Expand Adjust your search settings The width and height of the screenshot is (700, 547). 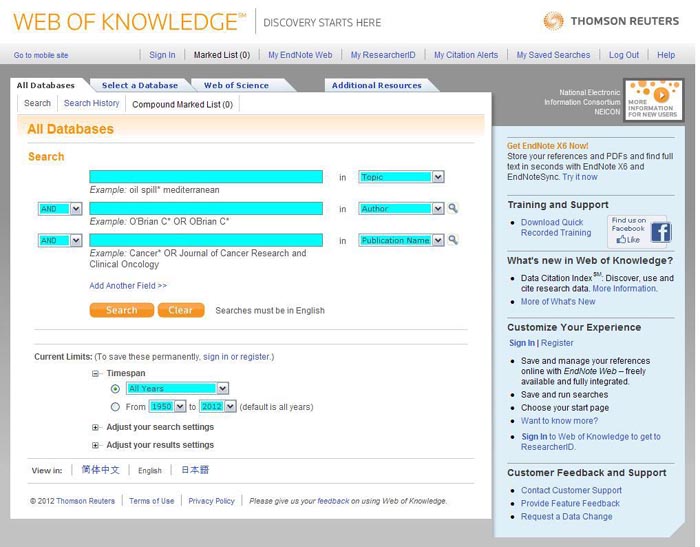96,427
